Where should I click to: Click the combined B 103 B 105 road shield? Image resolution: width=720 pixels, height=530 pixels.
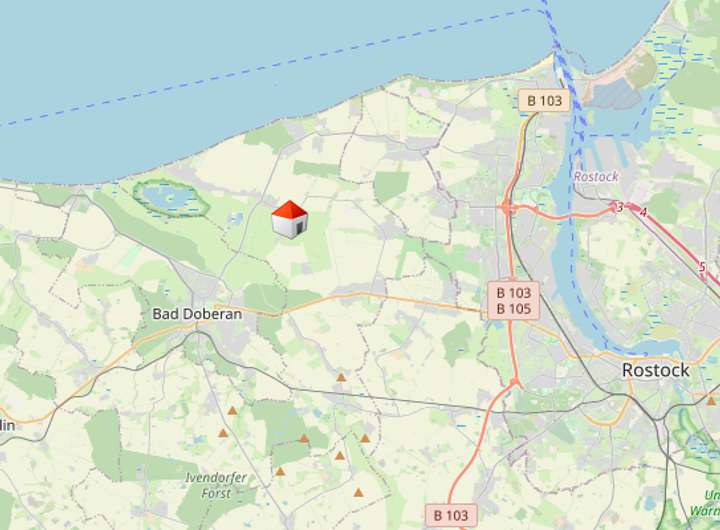click(513, 301)
